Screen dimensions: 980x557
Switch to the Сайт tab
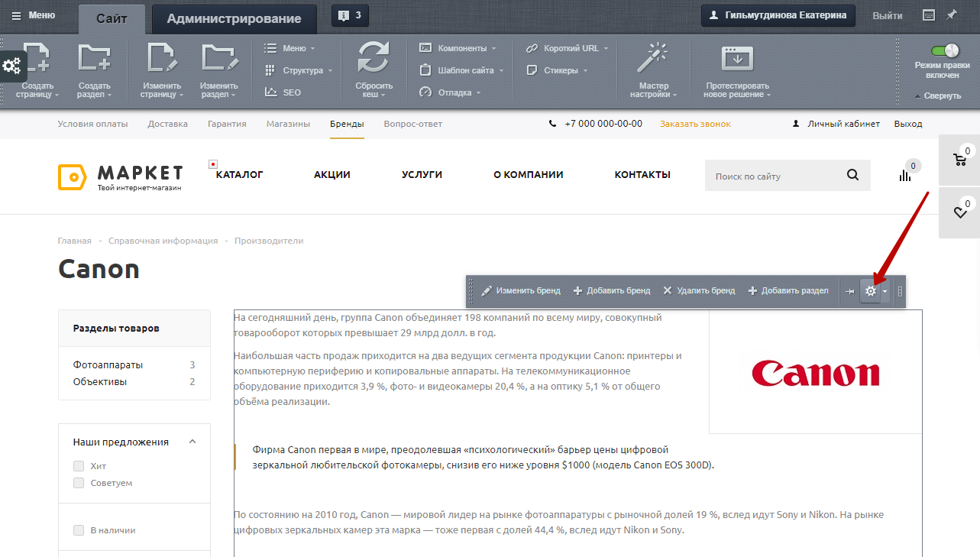click(112, 18)
